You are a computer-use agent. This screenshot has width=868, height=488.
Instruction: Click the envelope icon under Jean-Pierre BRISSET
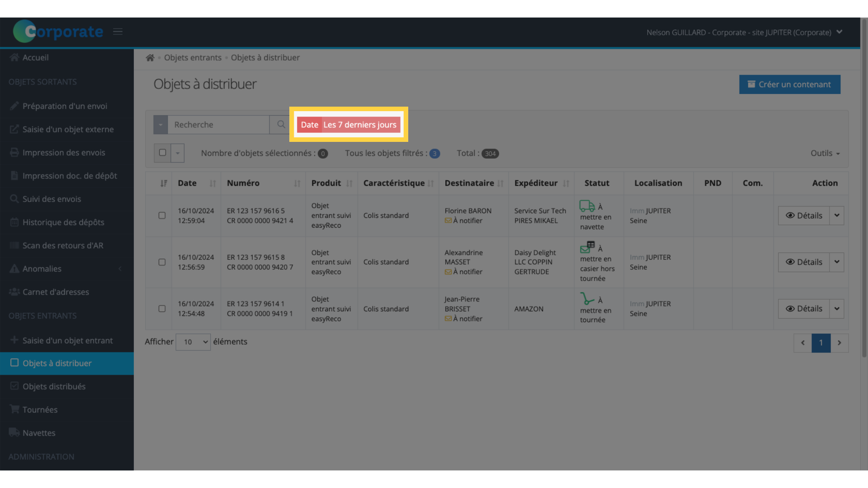(x=448, y=319)
